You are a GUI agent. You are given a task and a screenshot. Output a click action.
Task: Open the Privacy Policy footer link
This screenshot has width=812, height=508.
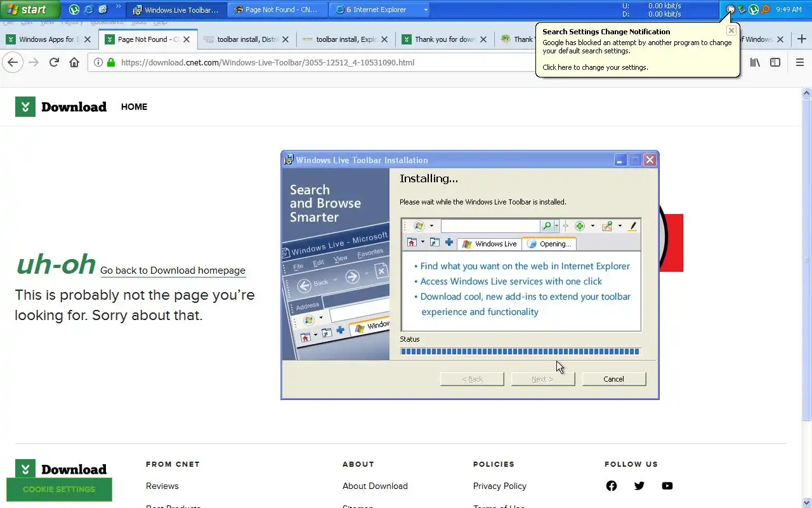[x=500, y=486]
